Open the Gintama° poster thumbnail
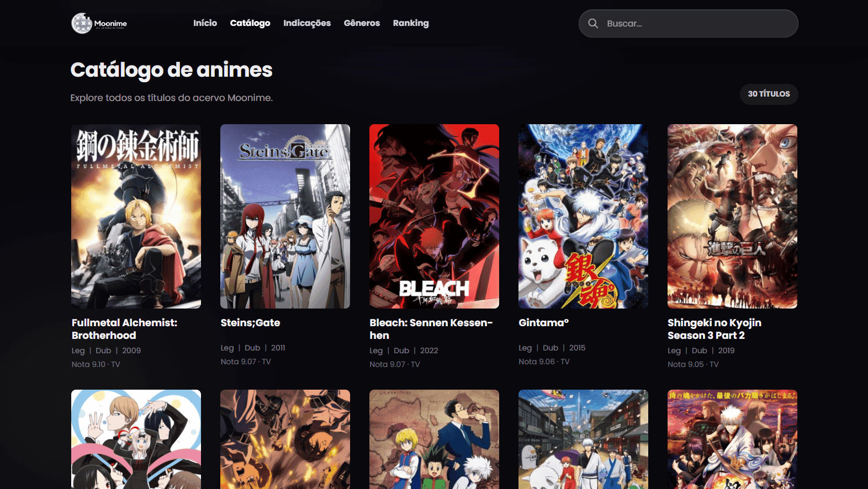This screenshot has width=868, height=489. (x=583, y=216)
